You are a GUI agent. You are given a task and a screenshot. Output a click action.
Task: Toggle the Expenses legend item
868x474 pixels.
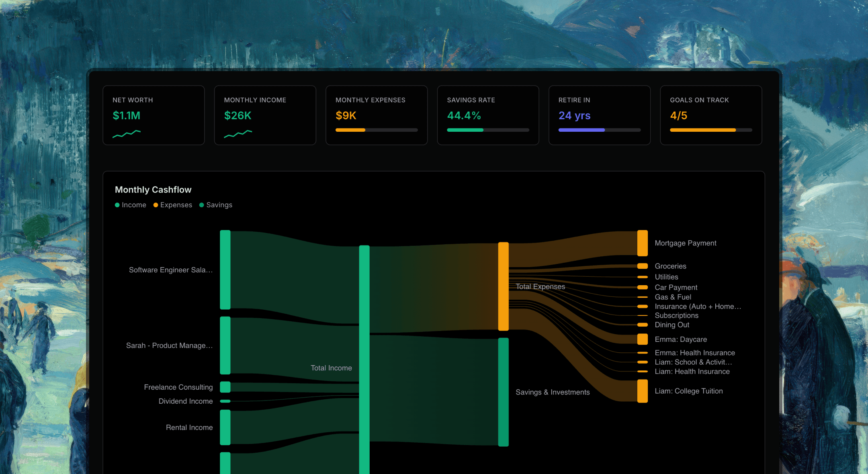coord(173,205)
